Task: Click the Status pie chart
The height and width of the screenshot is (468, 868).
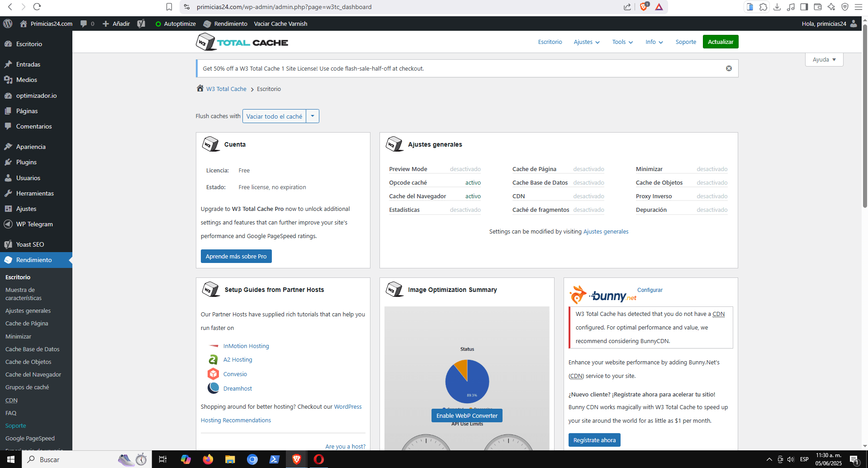Action: pos(467,381)
